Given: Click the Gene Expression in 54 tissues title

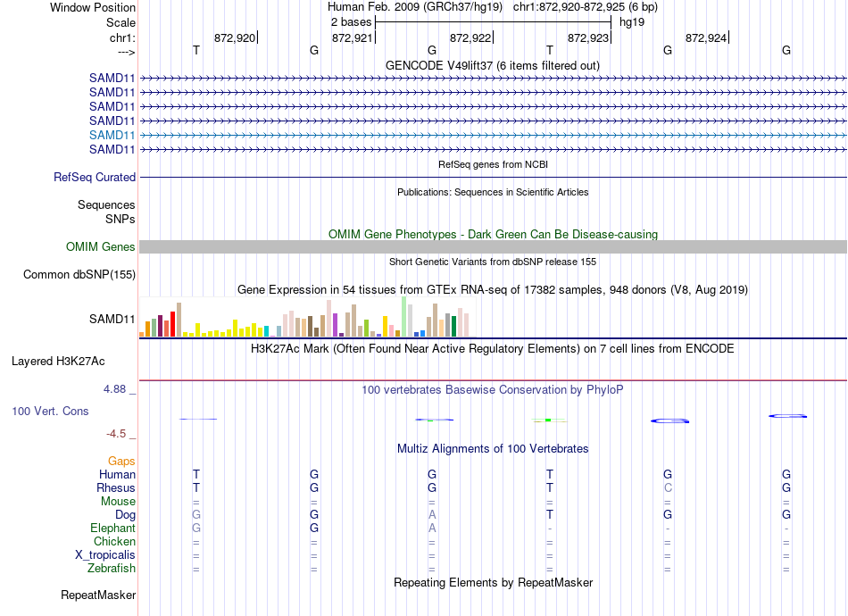Looking at the screenshot, I should click(492, 289).
